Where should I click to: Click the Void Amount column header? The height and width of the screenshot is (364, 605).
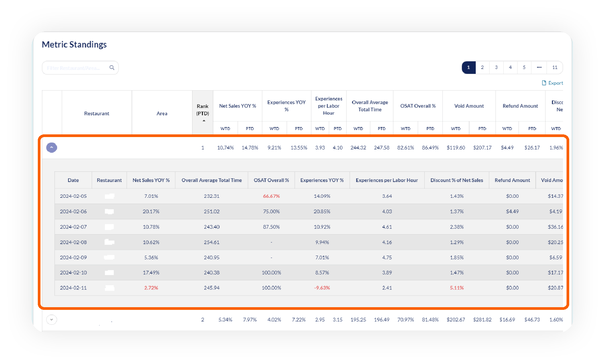coord(469,106)
